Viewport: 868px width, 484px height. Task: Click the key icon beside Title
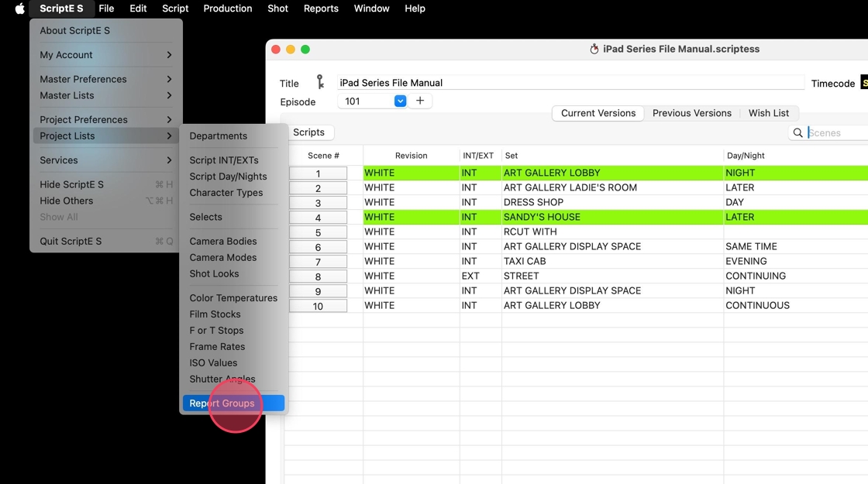coord(320,82)
